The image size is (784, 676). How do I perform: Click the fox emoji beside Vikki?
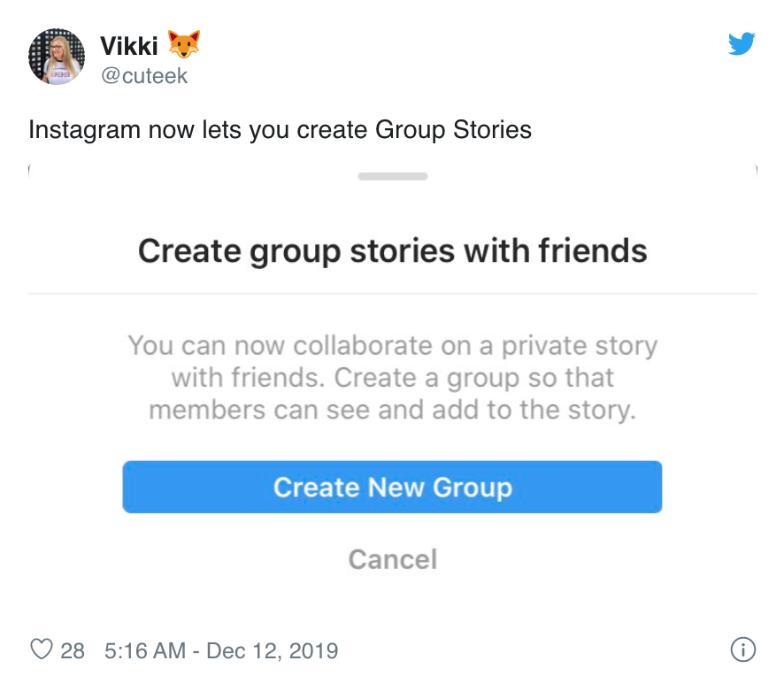(x=184, y=44)
